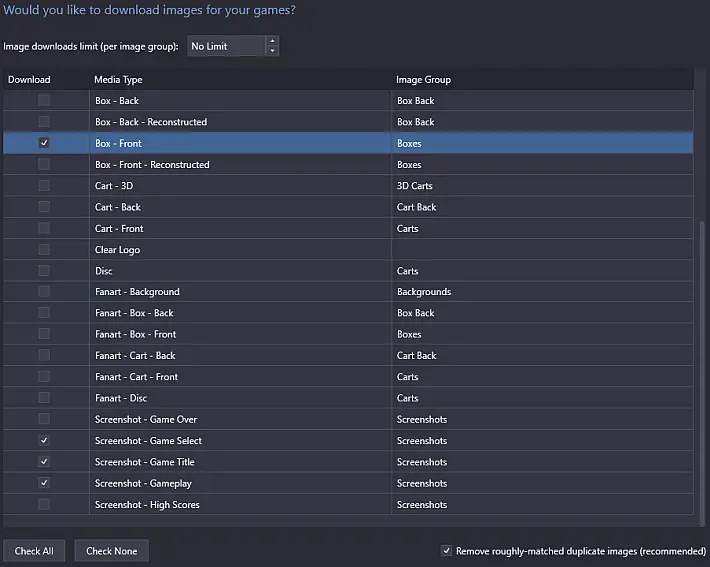Screen dimensions: 710x567
Task: Click the Check All button
Action: (34, 551)
